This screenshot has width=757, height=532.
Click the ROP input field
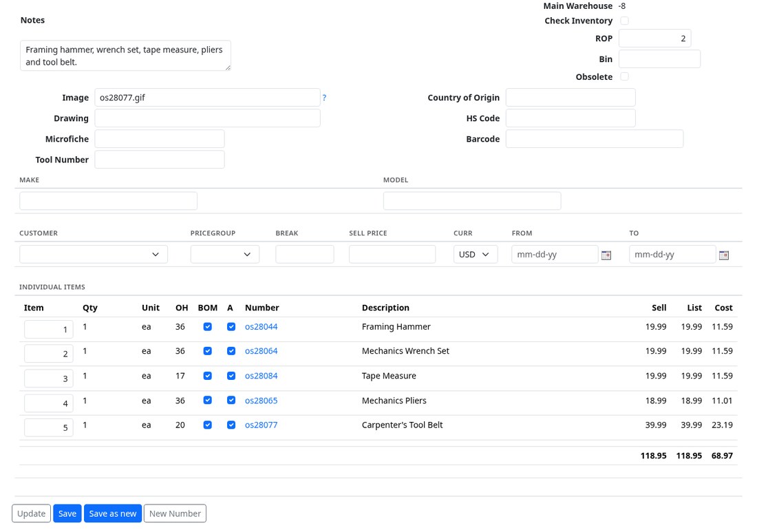654,39
